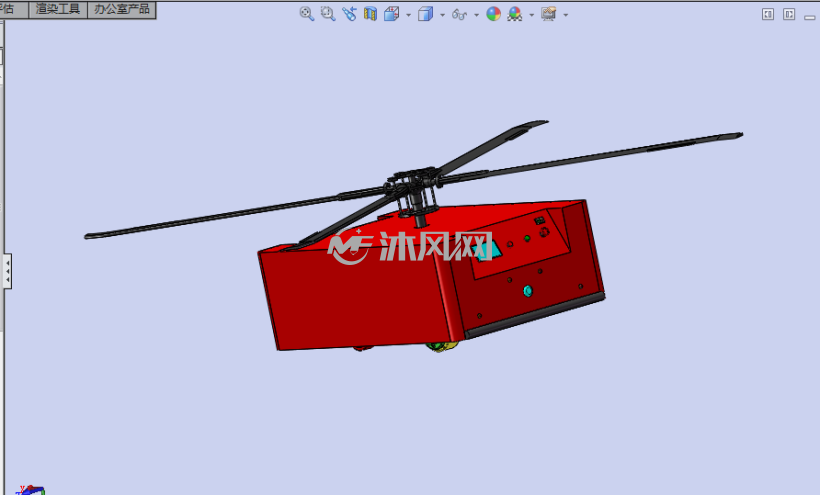Expand the collapsed left panel handle
This screenshot has width=820, height=495.
coord(7,271)
